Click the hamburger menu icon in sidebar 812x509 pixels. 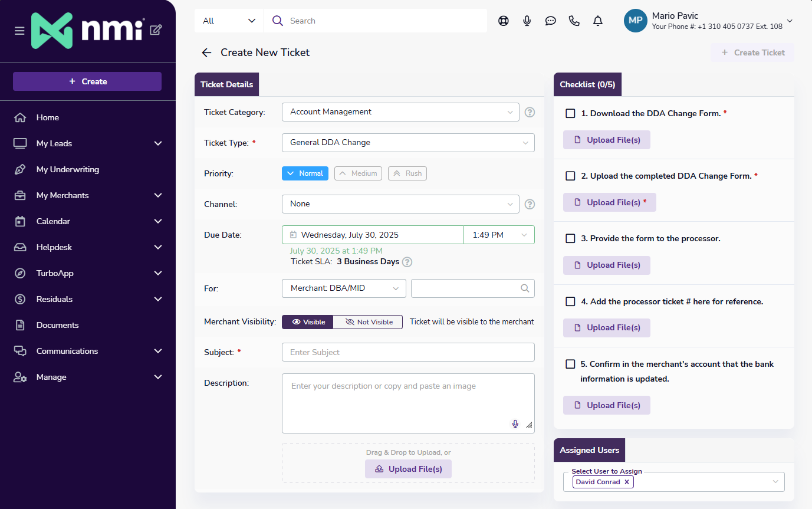pyautogui.click(x=19, y=31)
